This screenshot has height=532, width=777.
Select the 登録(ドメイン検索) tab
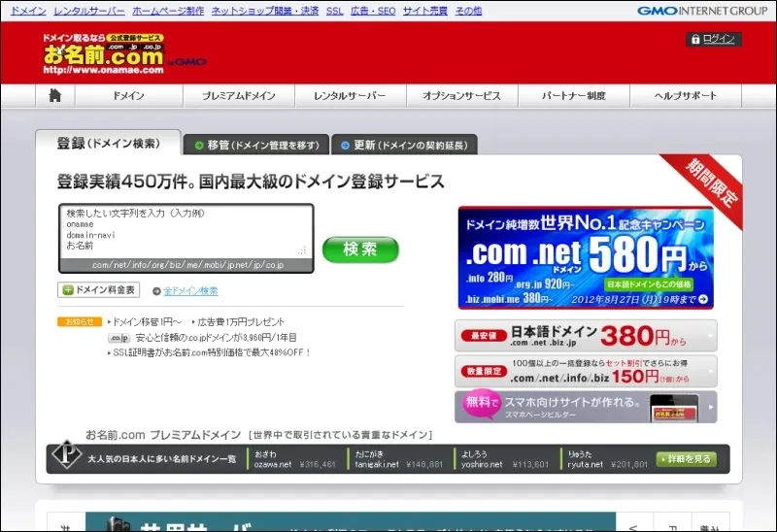coord(108,143)
